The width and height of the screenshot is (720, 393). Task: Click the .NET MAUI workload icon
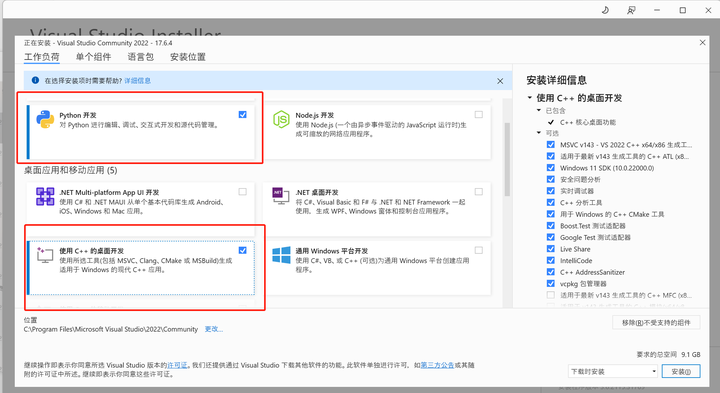tap(45, 196)
